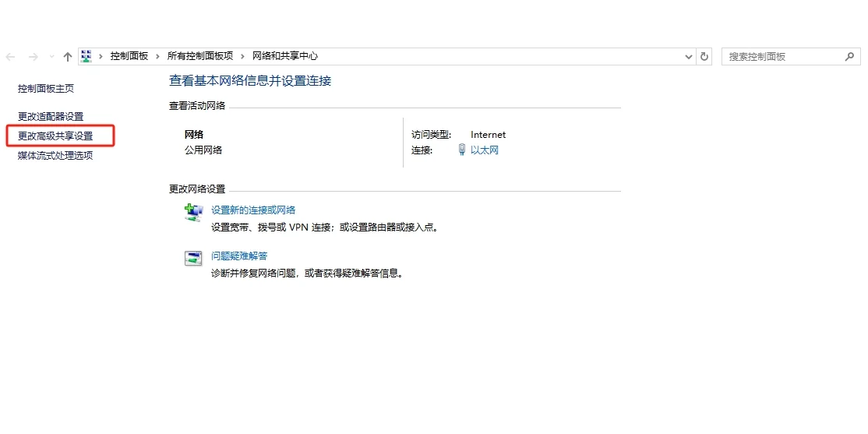
Task: Click the new connection network icon
Action: click(193, 213)
